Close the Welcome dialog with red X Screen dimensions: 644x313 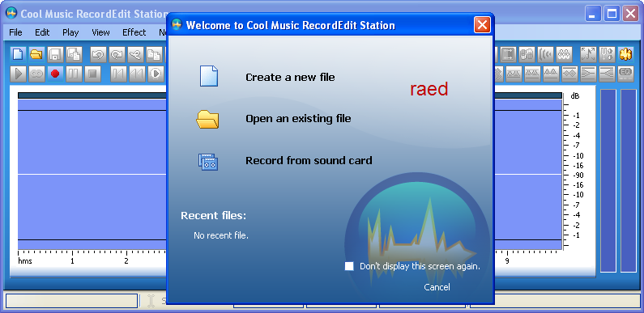coord(482,25)
